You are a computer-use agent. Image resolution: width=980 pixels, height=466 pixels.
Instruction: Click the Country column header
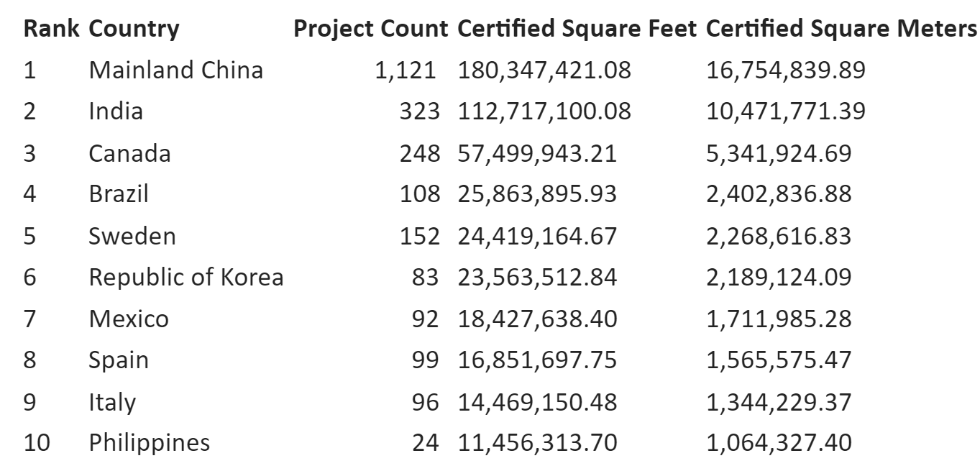pos(134,29)
